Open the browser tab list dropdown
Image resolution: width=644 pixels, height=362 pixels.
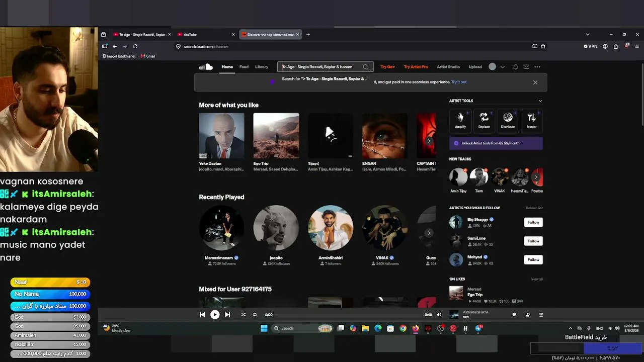click(x=587, y=35)
